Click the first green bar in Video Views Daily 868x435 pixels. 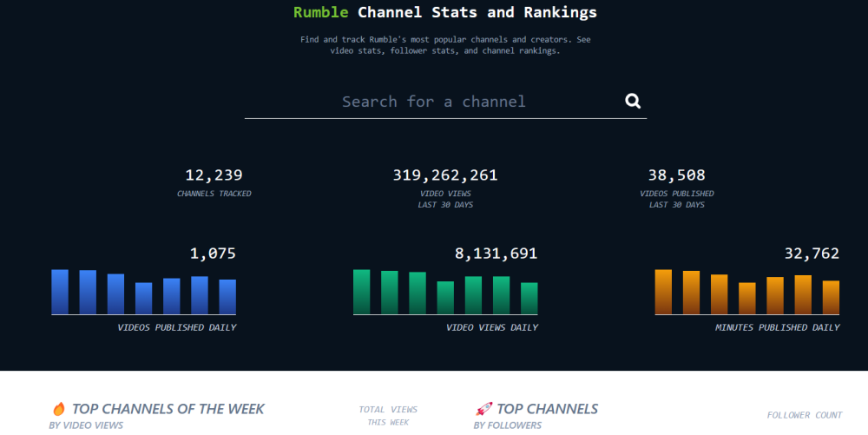pyautogui.click(x=361, y=292)
